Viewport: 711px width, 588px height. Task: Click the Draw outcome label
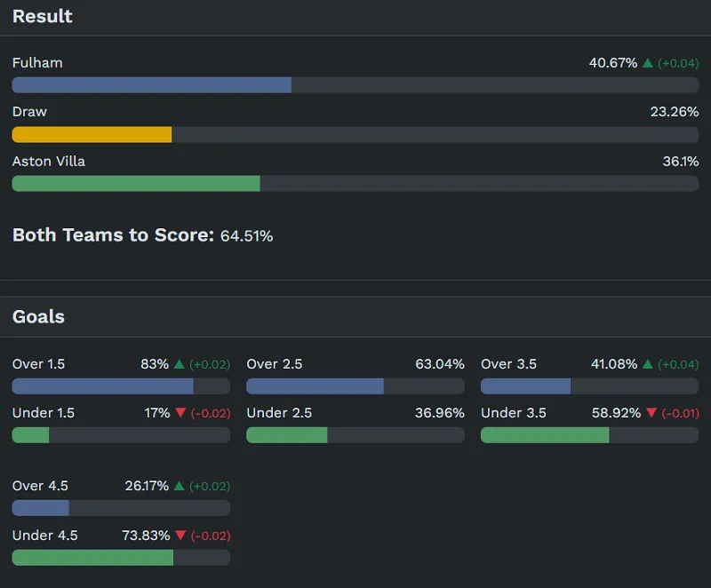pyautogui.click(x=29, y=112)
